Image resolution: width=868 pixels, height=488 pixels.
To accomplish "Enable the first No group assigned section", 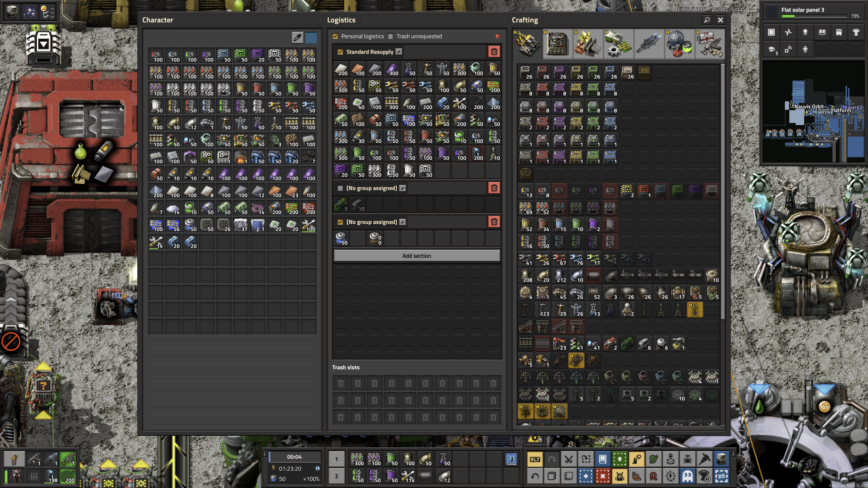I will pos(340,188).
